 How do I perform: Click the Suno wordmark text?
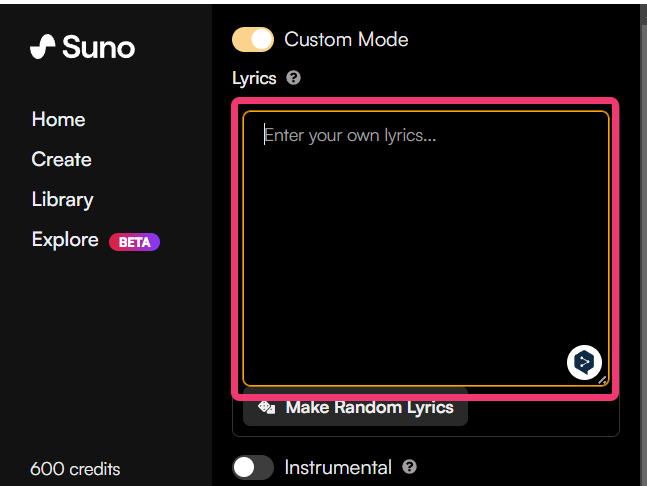point(98,46)
